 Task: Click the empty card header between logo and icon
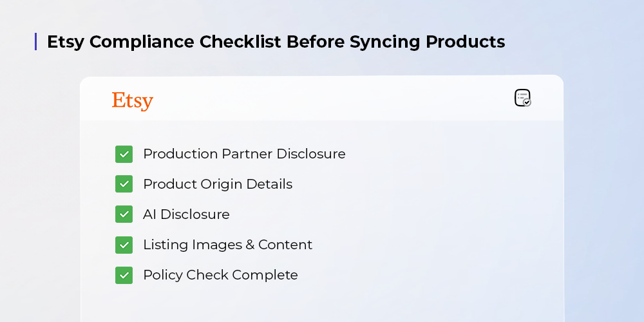point(322,99)
